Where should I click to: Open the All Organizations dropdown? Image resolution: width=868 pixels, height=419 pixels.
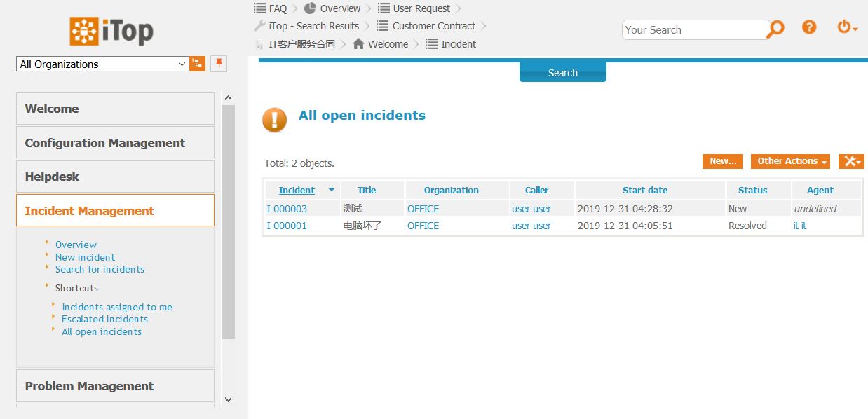102,64
